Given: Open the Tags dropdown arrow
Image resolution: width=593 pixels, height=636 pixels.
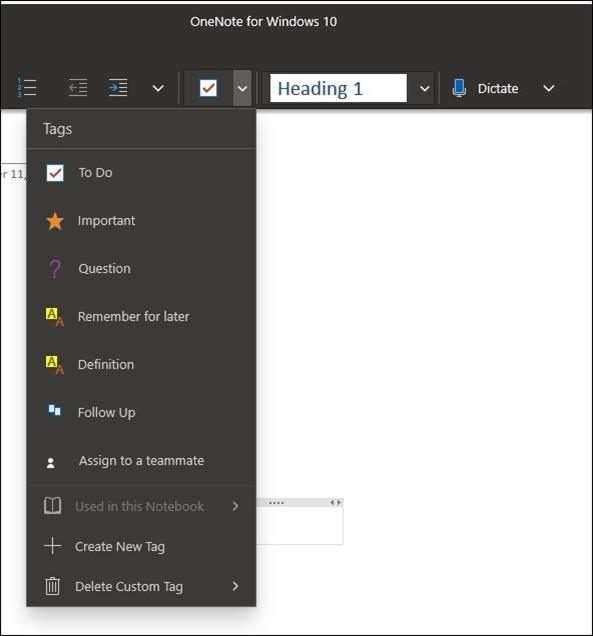Looking at the screenshot, I should tap(242, 88).
